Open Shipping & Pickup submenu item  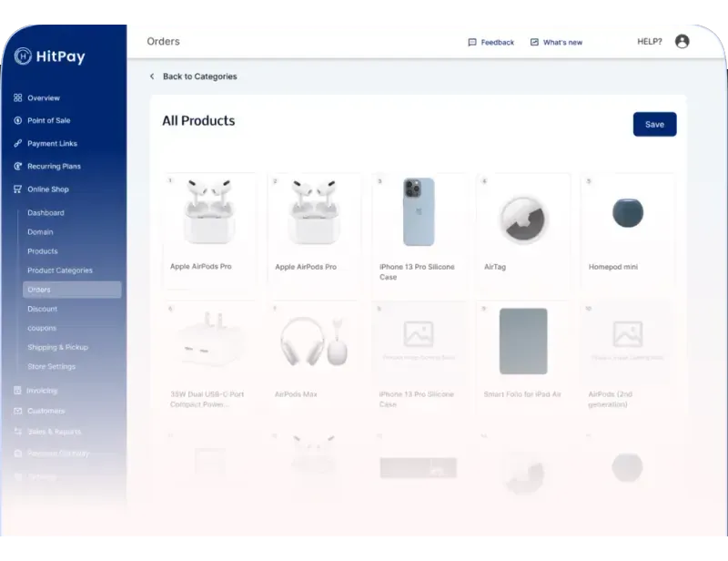click(57, 347)
